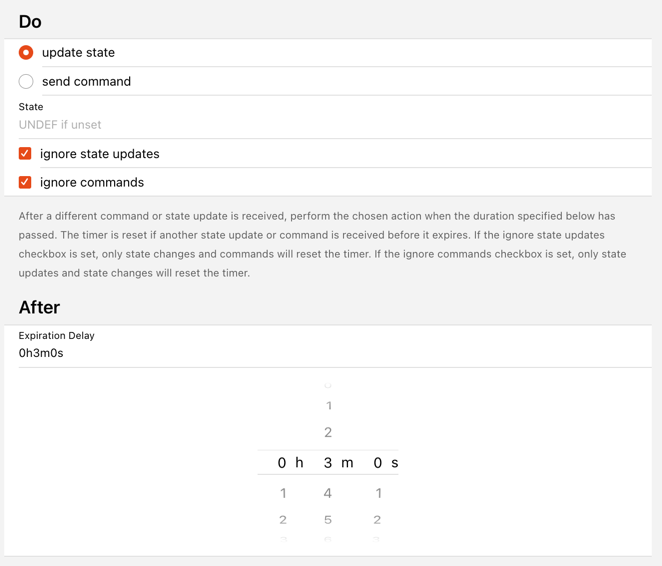Image resolution: width=662 pixels, height=566 pixels.
Task: Choose 1 in the seconds wheel
Action: [378, 493]
